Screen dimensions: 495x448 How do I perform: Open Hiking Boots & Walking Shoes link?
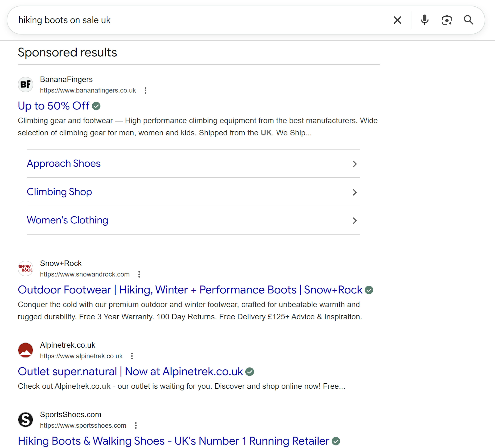pyautogui.click(x=173, y=441)
